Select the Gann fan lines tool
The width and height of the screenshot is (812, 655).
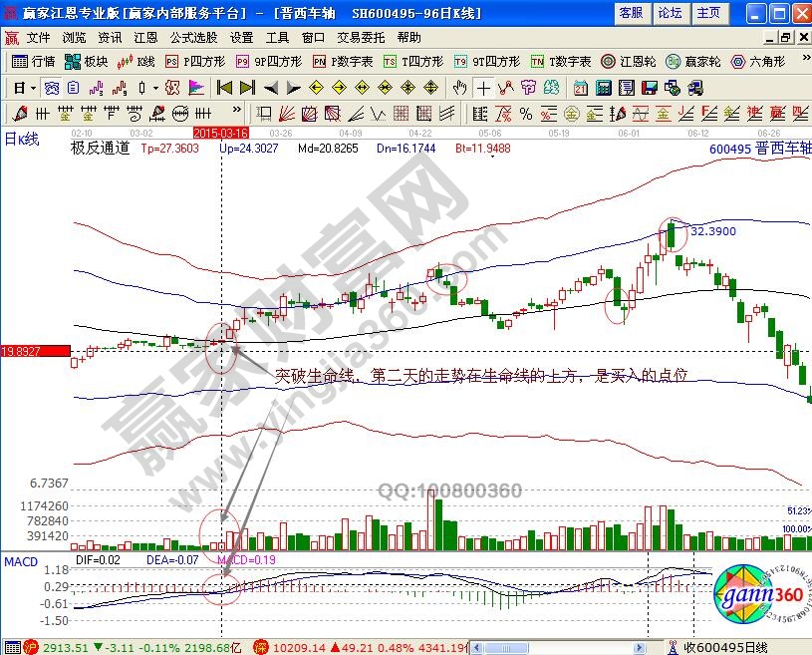click(286, 113)
